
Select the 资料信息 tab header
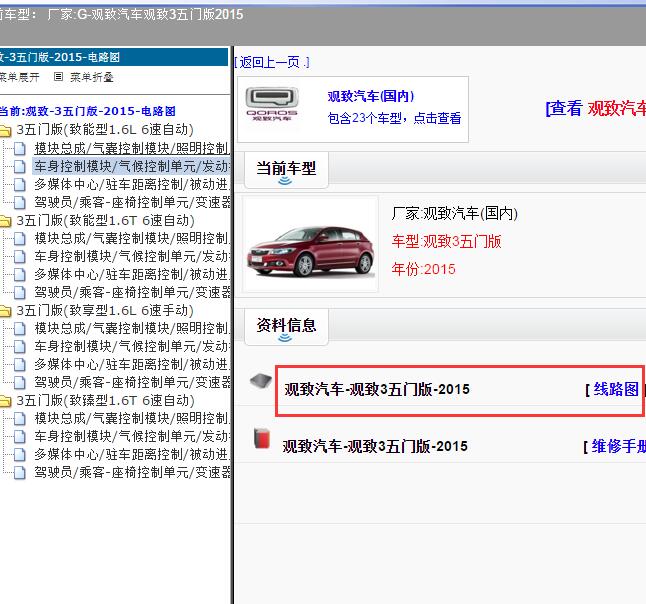coord(286,326)
